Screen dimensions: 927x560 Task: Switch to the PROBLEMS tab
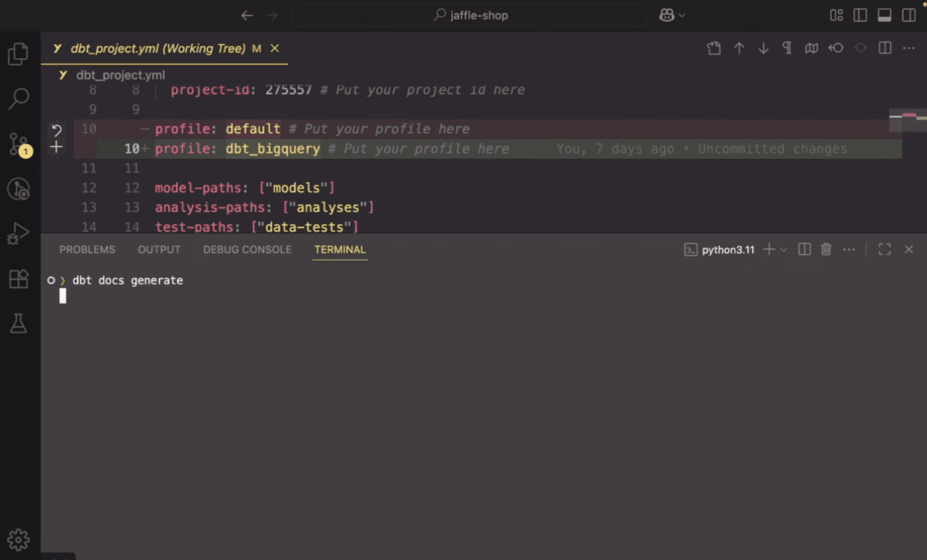coord(87,249)
